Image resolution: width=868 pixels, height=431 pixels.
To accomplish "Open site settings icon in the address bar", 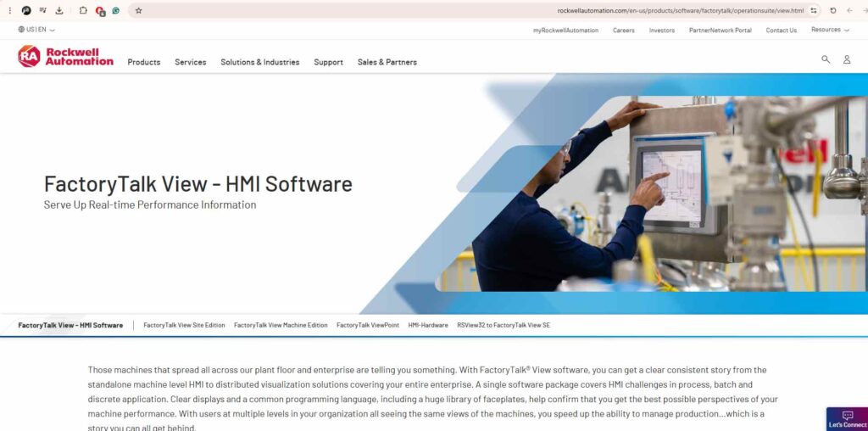I will click(814, 10).
